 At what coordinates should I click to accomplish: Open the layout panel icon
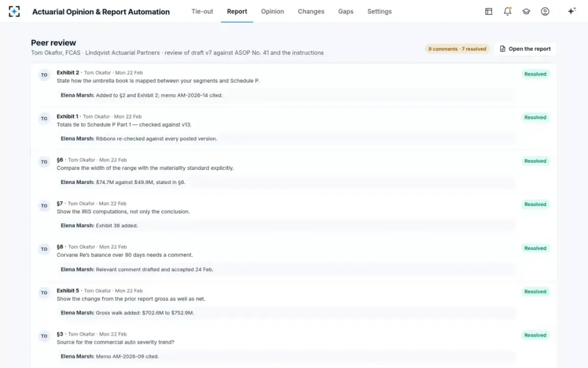[x=489, y=11]
